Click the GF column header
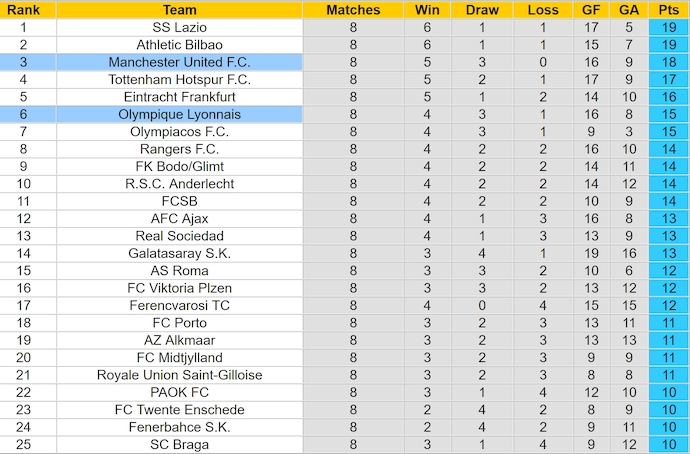690x454 pixels. tap(592, 10)
